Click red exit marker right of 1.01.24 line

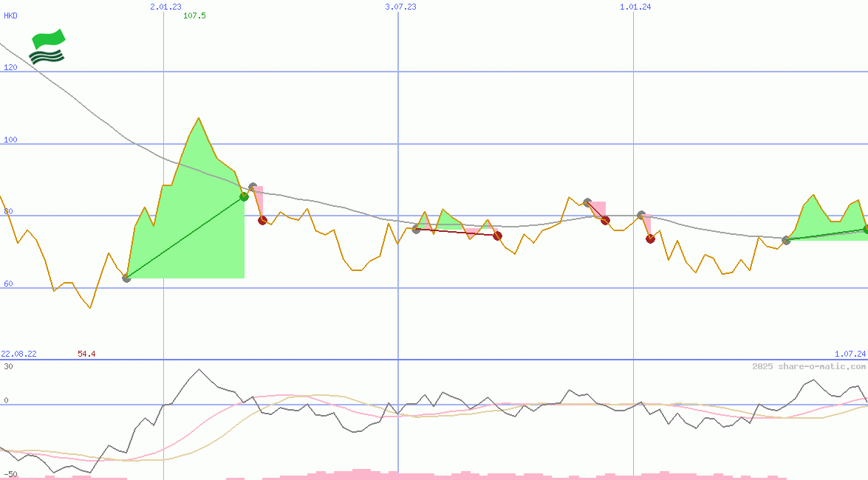coord(651,239)
